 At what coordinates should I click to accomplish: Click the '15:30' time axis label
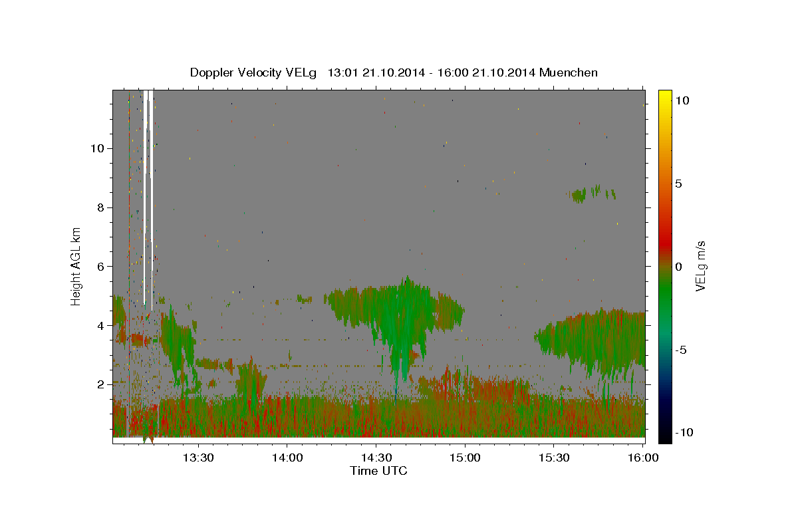[x=553, y=458]
